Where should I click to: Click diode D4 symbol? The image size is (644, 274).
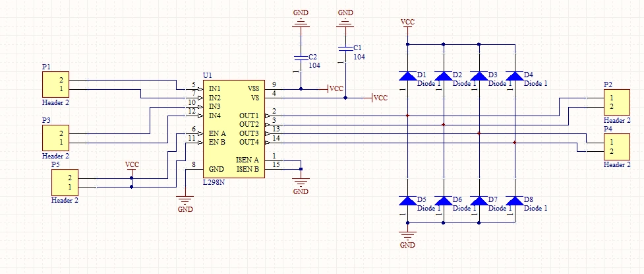click(x=514, y=76)
